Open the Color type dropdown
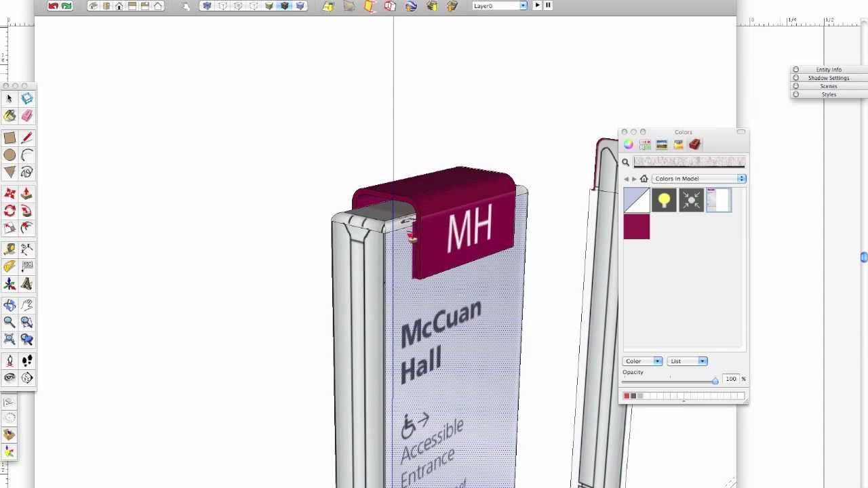Image resolution: width=868 pixels, height=488 pixels. click(x=643, y=361)
